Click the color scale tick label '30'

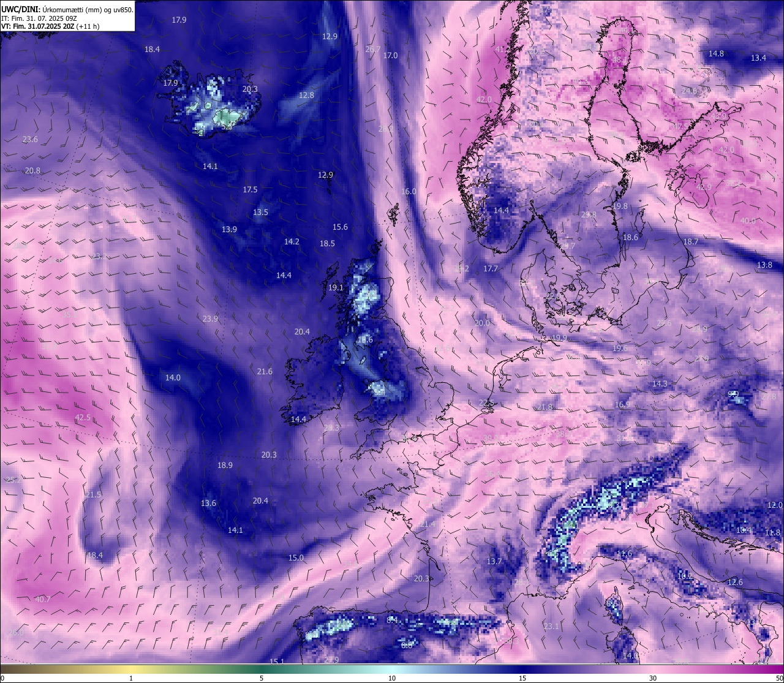(x=653, y=678)
